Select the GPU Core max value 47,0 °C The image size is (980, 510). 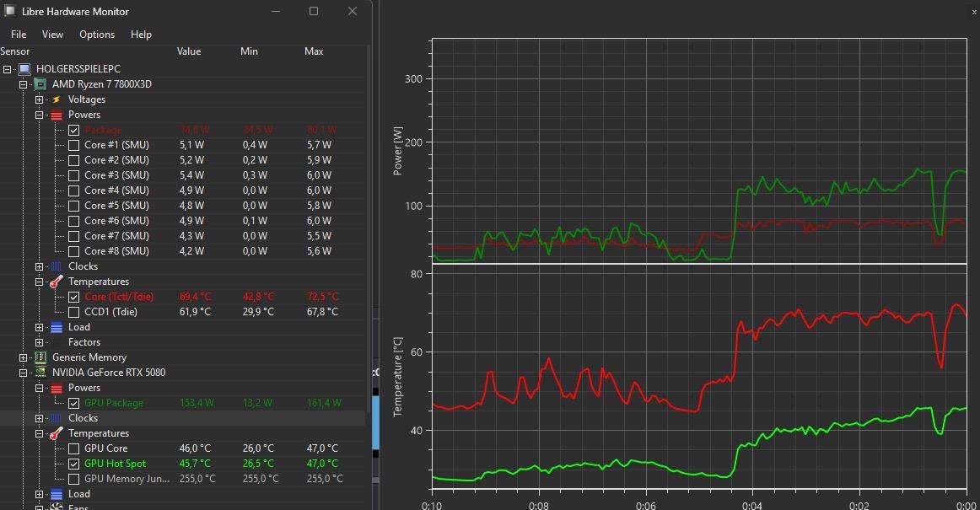pyautogui.click(x=322, y=448)
